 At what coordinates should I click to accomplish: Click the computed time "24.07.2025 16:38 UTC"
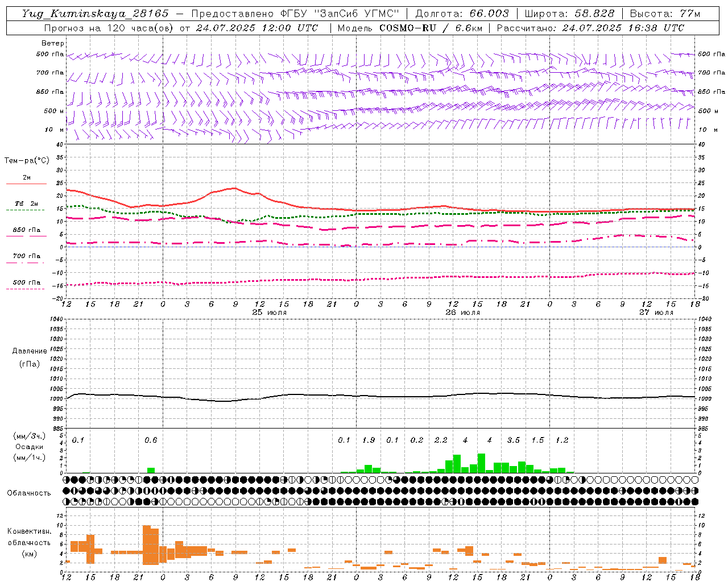click(623, 28)
